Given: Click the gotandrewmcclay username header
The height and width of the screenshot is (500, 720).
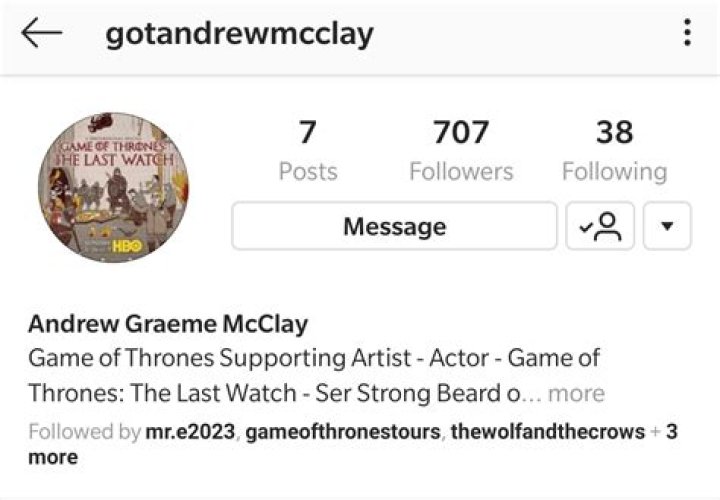Looking at the screenshot, I should click(239, 34).
